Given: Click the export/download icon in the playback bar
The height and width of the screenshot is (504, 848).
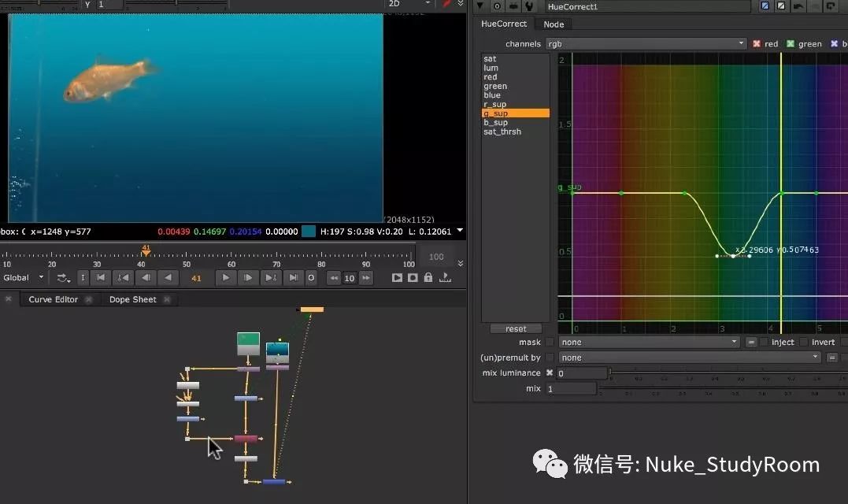Looking at the screenshot, I should 445,277.
